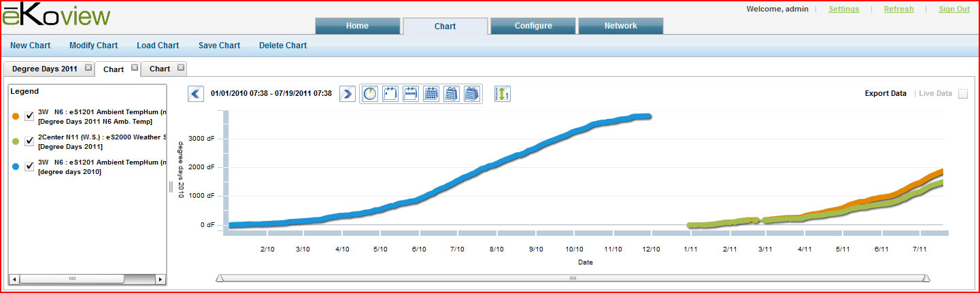This screenshot has width=980, height=293.
Task: Click the legend panel collapse handle
Action: click(171, 188)
